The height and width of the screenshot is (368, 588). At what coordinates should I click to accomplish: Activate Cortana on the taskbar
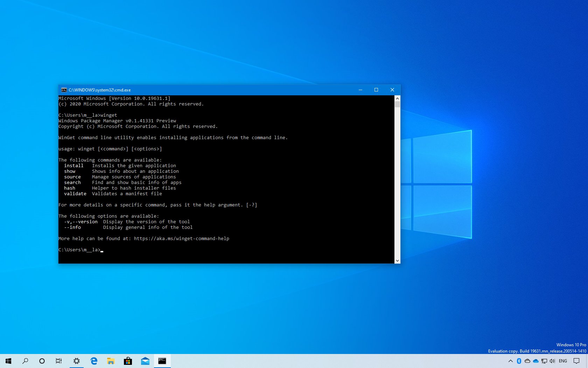coord(42,361)
